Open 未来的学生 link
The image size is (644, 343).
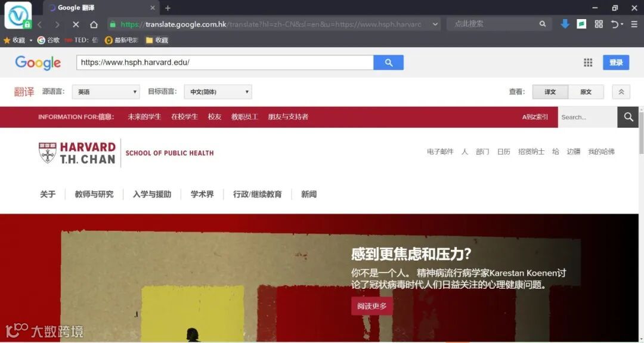[144, 117]
